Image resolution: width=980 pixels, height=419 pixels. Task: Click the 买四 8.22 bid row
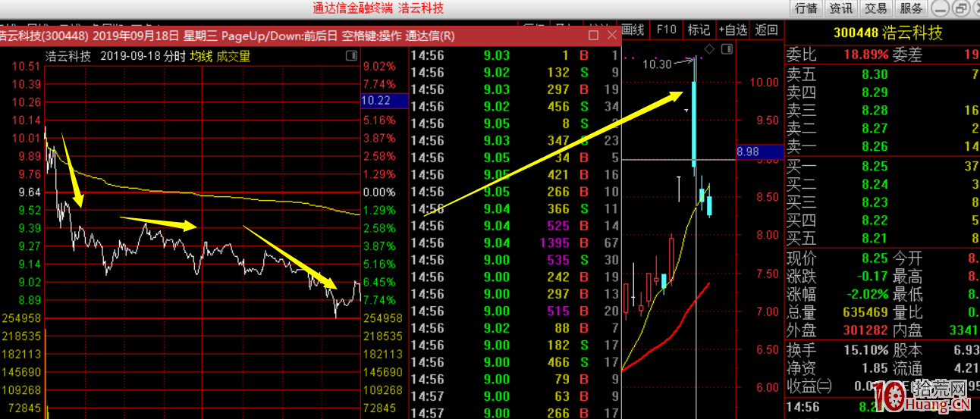(x=882, y=220)
